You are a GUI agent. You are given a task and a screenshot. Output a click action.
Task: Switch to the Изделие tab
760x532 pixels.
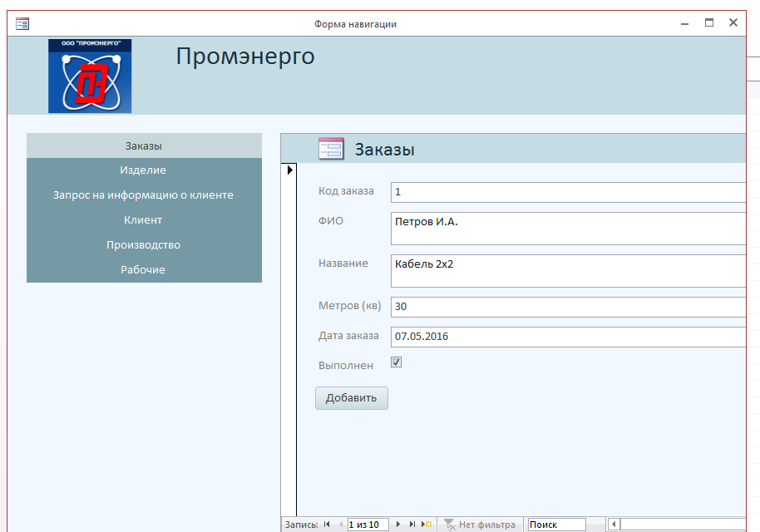pos(144,170)
